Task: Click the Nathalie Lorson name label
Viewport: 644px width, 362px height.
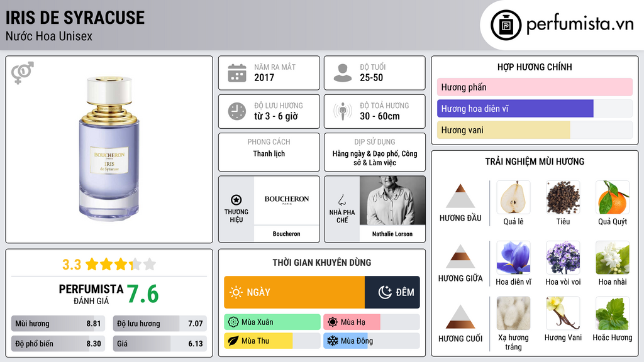Action: tap(392, 234)
